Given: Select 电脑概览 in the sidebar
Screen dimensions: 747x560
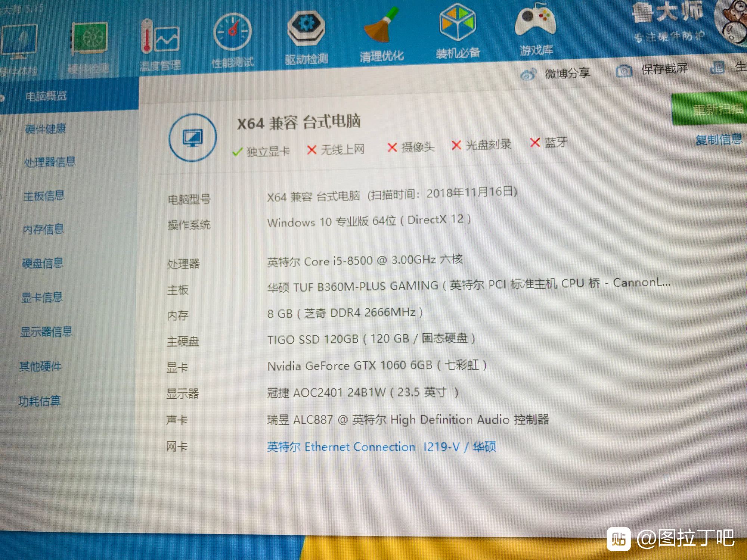Looking at the screenshot, I should [46, 96].
